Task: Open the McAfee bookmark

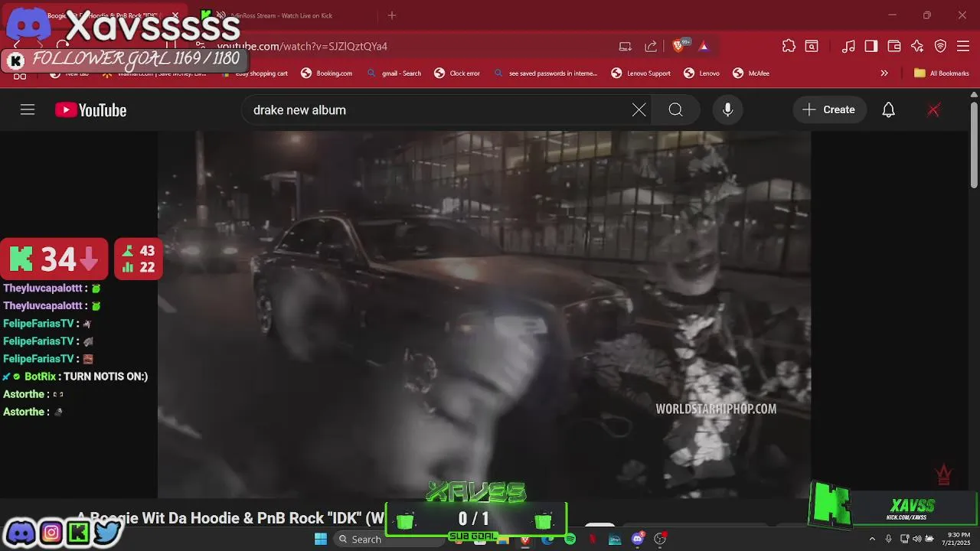Action: pos(751,73)
